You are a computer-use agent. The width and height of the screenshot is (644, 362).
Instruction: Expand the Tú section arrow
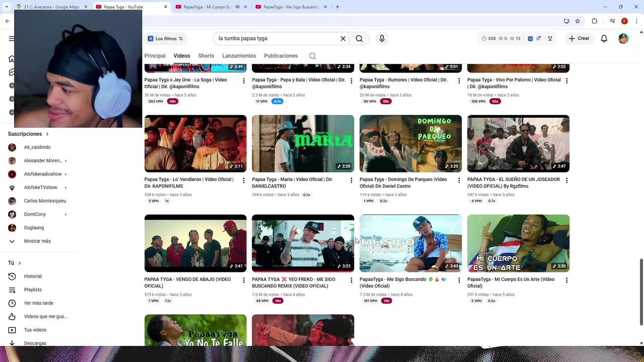[20, 263]
